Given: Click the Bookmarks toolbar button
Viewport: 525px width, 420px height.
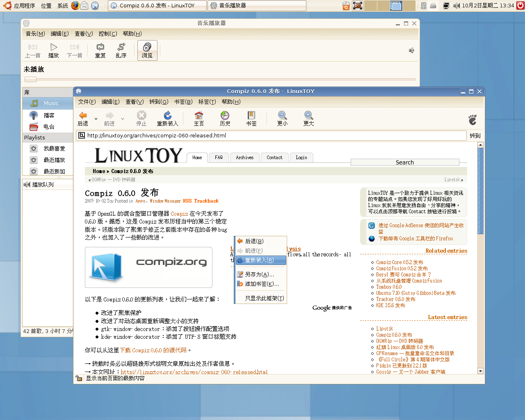Looking at the screenshot, I should [x=251, y=119].
